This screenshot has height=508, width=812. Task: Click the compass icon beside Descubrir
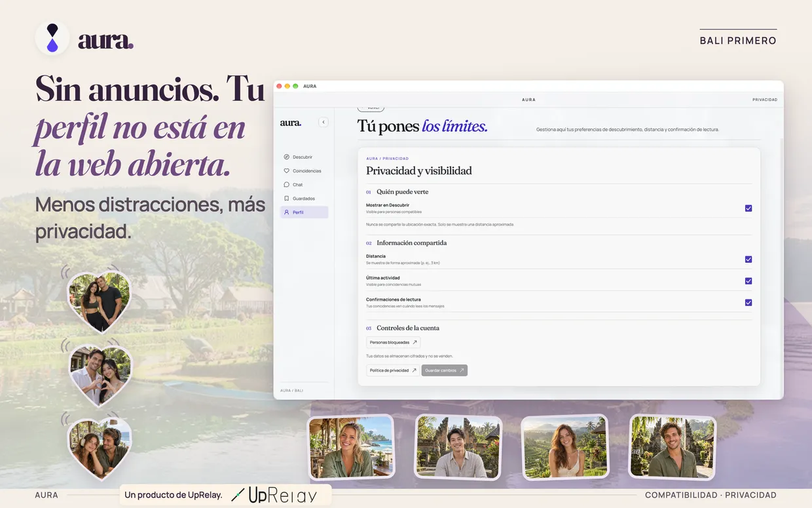286,157
